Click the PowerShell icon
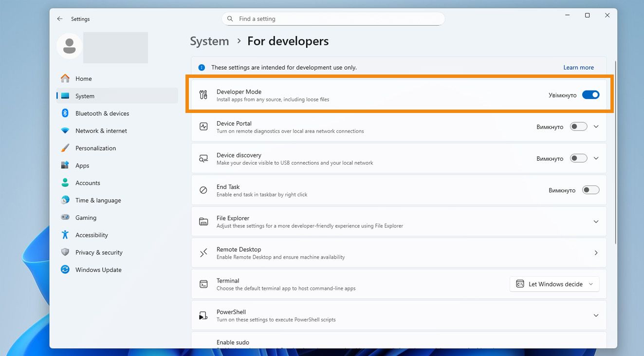The image size is (644, 356). point(203,316)
